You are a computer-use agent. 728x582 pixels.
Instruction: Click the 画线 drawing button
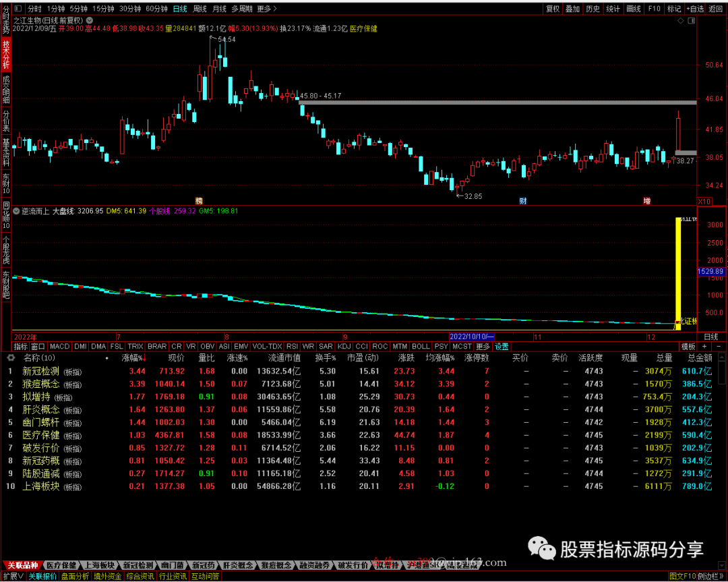pos(633,9)
